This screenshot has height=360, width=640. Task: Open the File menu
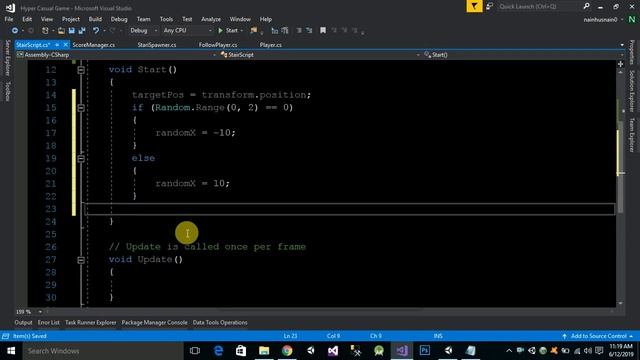pyautogui.click(x=9, y=19)
